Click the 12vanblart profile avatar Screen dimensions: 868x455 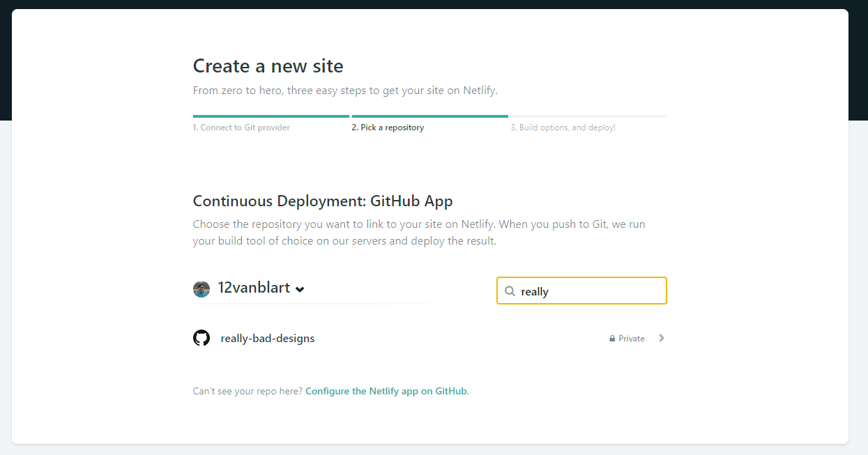tap(201, 289)
